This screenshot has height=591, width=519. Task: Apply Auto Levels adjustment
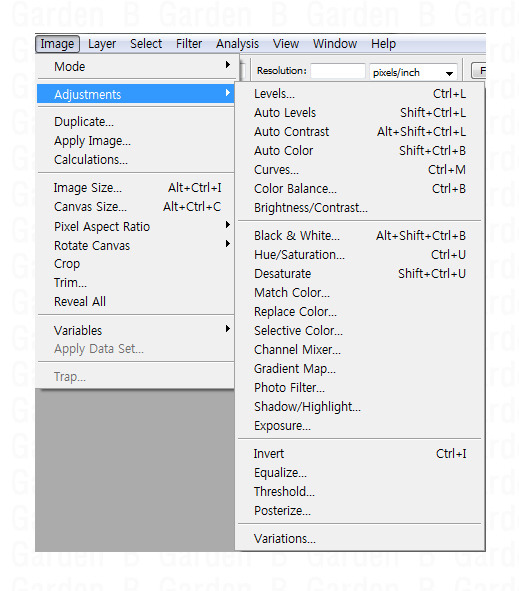coord(360,112)
